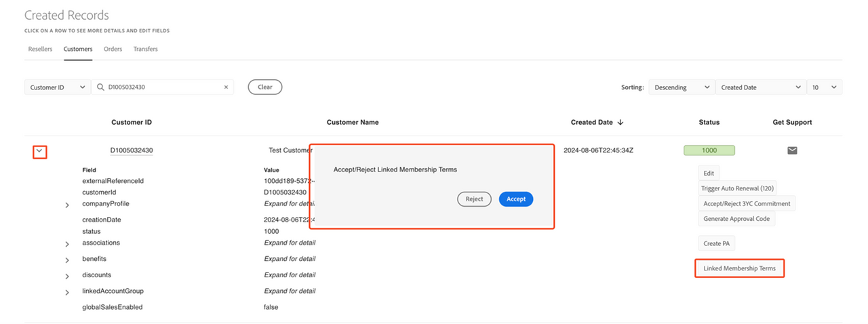Open the Customer ID filter dropdown

pos(57,87)
